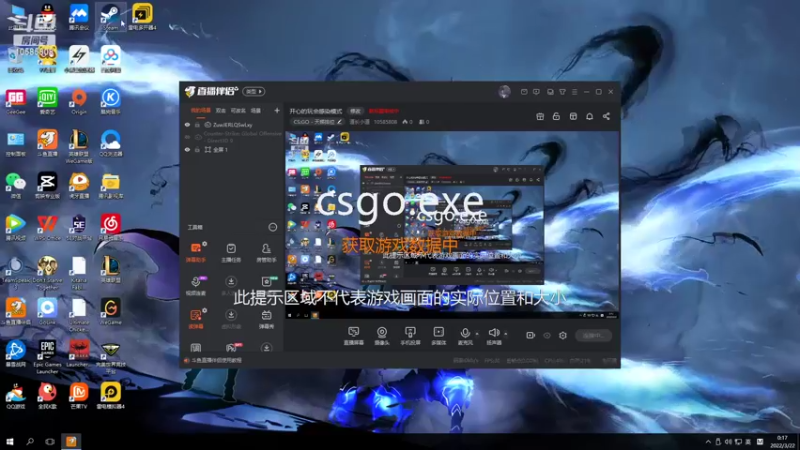Open notifications bell icon
The width and height of the screenshot is (800, 450).
pyautogui.click(x=589, y=116)
